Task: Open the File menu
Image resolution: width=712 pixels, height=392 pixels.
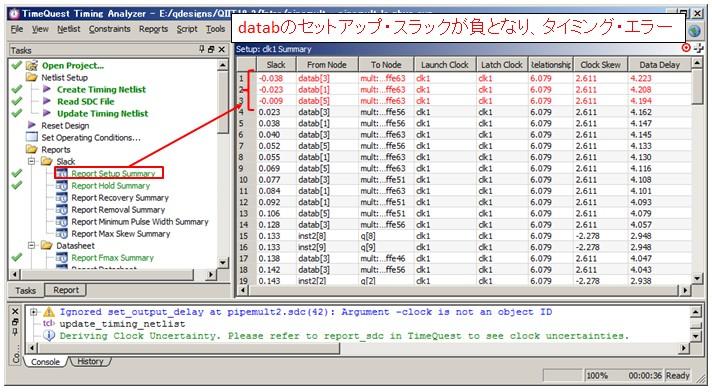Action: click(17, 29)
